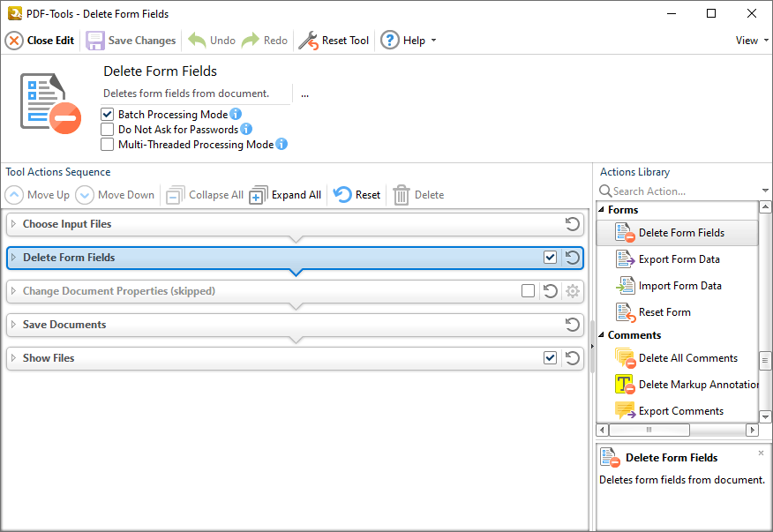Reset the Delete Form Fields step

573,258
